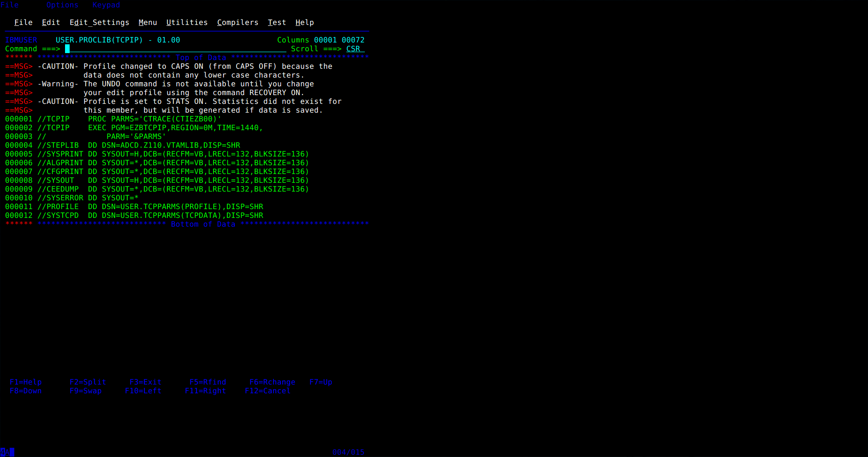
Task: Click line number 000003
Action: coord(18,136)
